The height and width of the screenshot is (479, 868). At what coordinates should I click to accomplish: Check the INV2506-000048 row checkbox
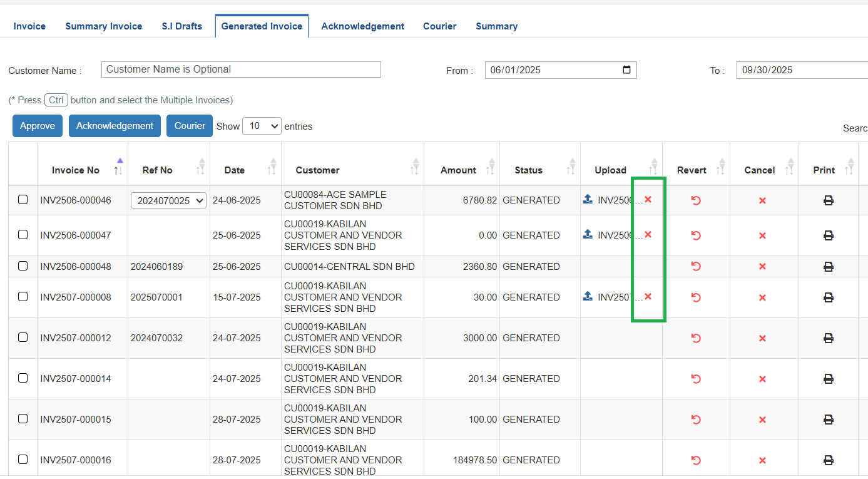click(23, 265)
